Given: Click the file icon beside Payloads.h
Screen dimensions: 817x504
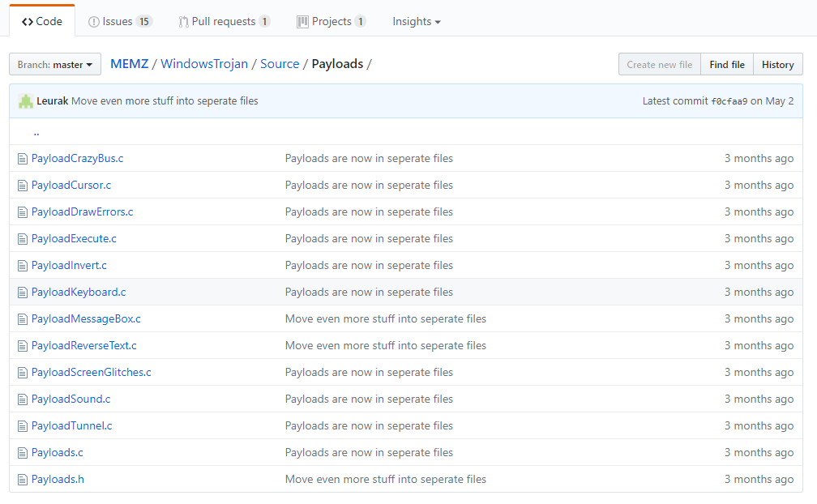Looking at the screenshot, I should coord(23,480).
